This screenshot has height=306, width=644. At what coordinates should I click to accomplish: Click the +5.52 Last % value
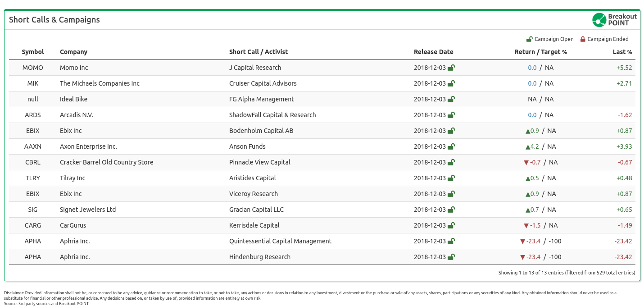624,68
